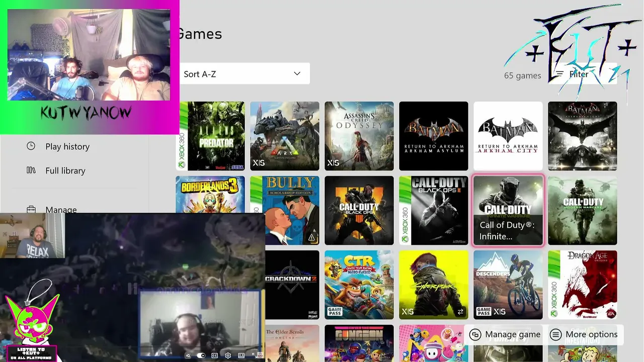644x362 pixels.
Task: Open the Sort A-Z dropdown
Action: coord(243,74)
